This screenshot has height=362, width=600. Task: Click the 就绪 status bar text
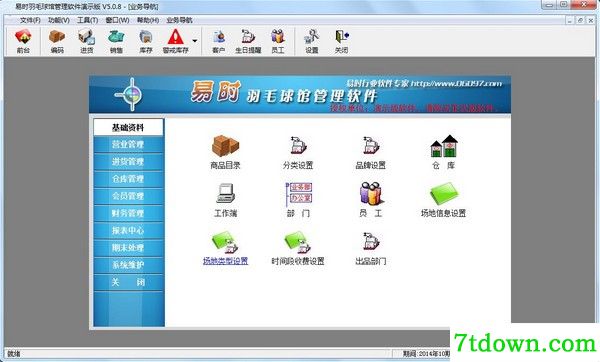pos(14,354)
